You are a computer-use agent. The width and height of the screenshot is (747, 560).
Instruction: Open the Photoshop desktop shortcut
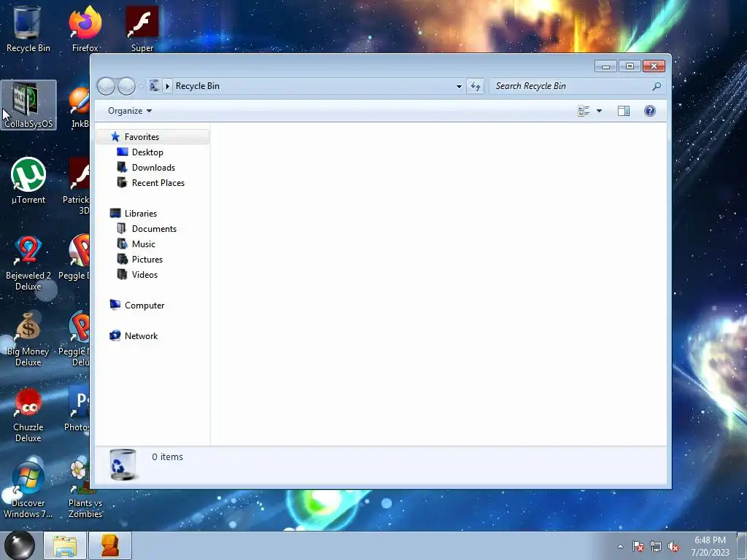(x=77, y=410)
